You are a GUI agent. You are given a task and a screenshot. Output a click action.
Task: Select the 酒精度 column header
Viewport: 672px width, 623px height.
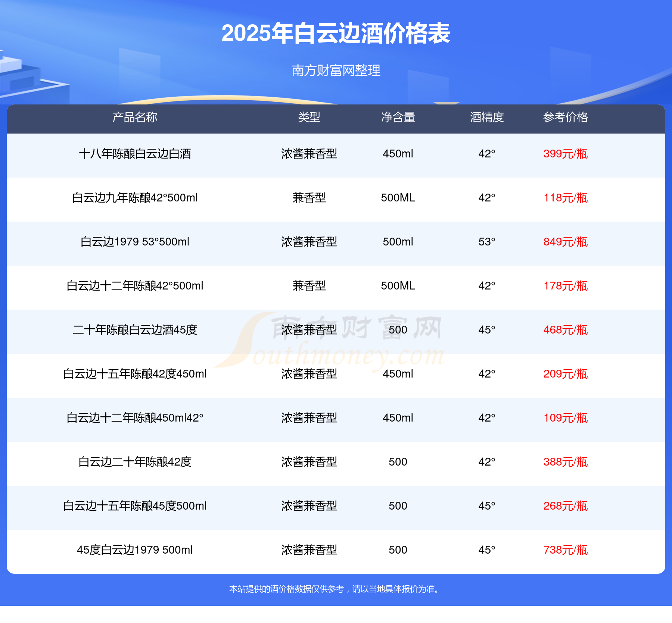(x=487, y=117)
